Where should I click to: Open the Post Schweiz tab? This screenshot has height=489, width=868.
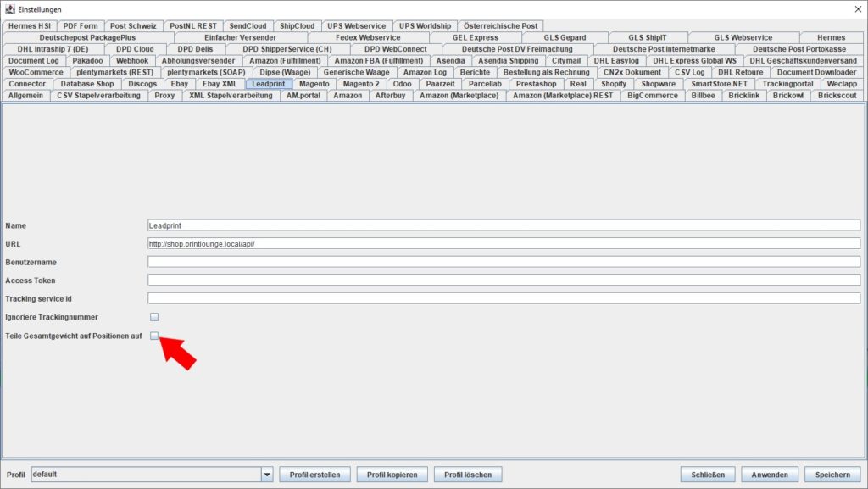click(133, 25)
